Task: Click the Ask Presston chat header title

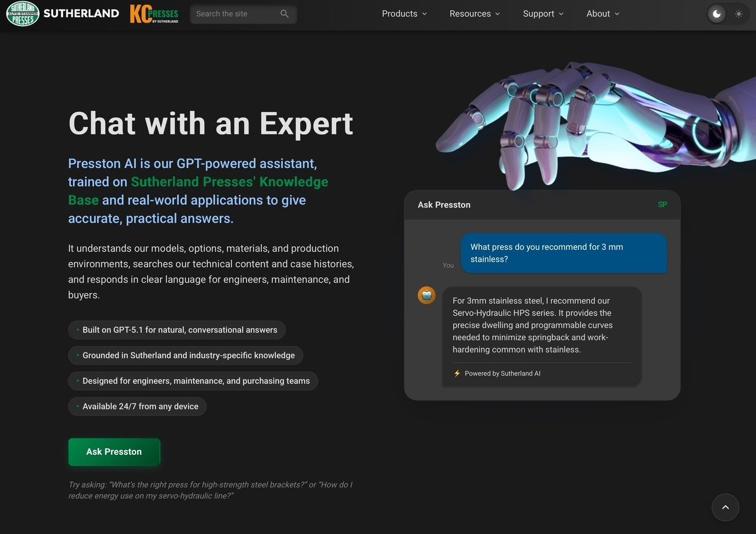Action: (444, 205)
